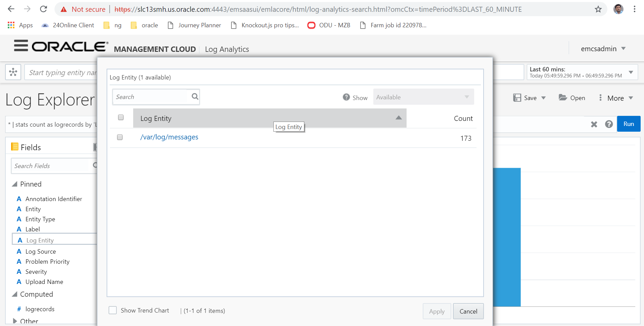Viewport: 644px width, 326px height.
Task: Click the Count column header
Action: coord(463,119)
